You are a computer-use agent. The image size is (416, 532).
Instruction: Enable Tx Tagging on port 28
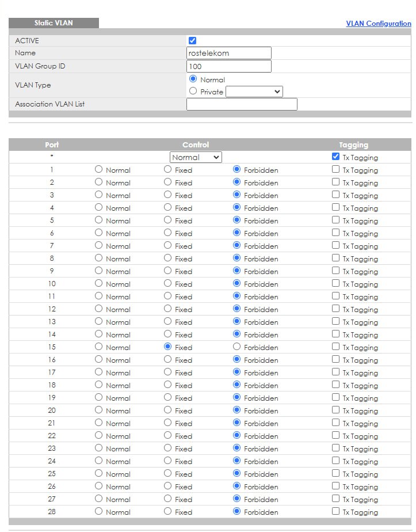pyautogui.click(x=335, y=511)
